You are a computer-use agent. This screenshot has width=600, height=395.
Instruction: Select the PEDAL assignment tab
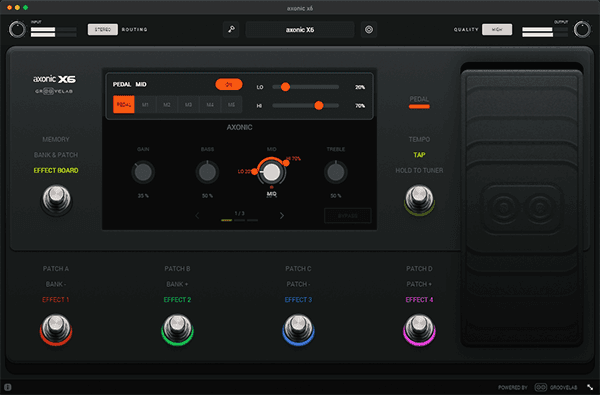(124, 104)
